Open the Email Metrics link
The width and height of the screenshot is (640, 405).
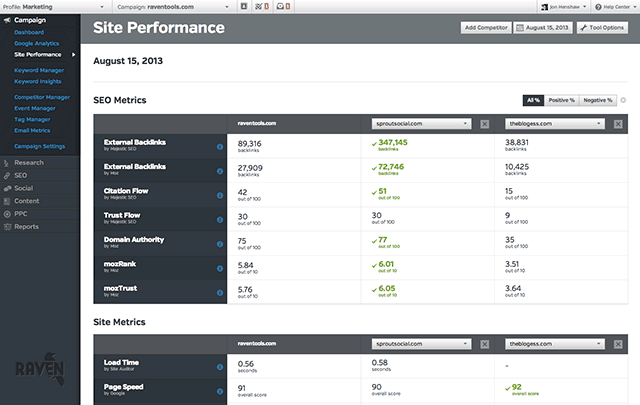coord(32,130)
